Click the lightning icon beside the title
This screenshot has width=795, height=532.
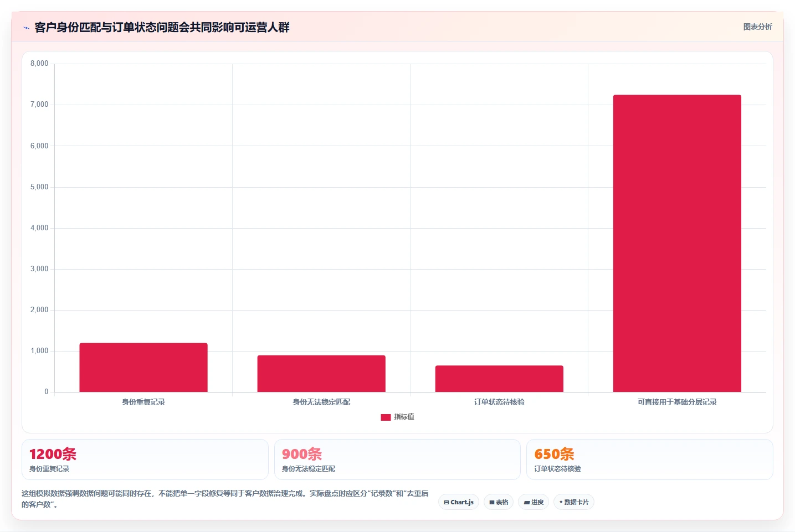(26, 28)
